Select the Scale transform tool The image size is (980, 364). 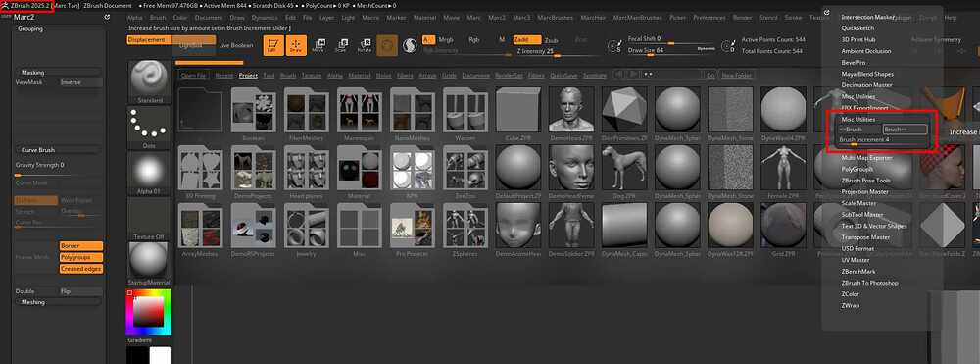[341, 46]
